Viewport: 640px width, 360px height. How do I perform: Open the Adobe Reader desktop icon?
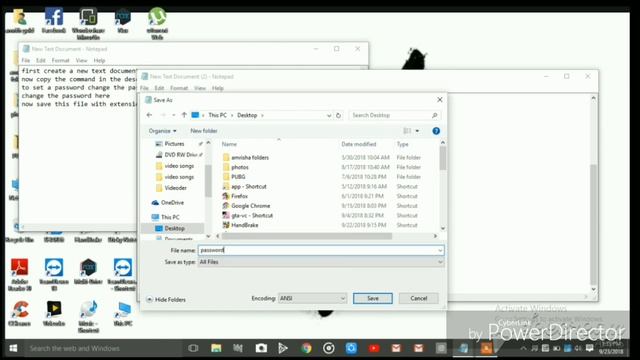(x=20, y=275)
